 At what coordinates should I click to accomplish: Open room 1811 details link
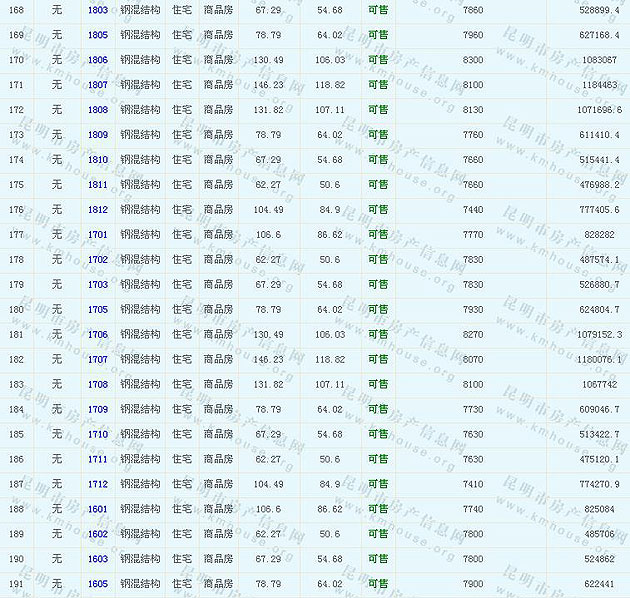[x=97, y=185]
